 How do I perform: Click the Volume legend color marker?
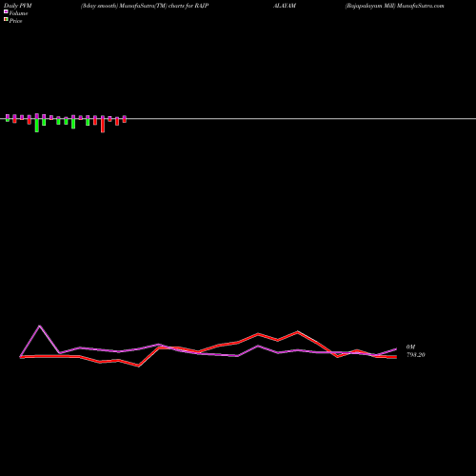coord(6,11)
